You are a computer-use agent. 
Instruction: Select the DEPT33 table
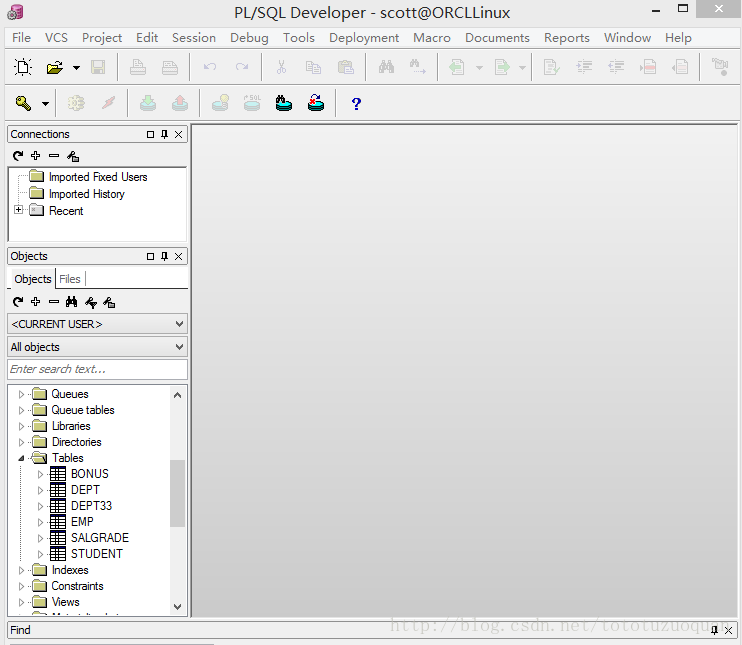point(91,506)
